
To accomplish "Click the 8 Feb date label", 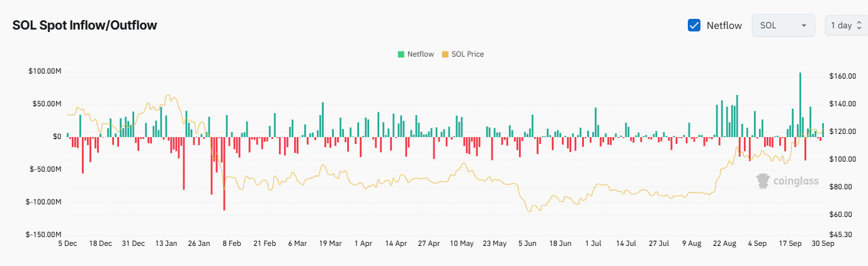I will (232, 243).
